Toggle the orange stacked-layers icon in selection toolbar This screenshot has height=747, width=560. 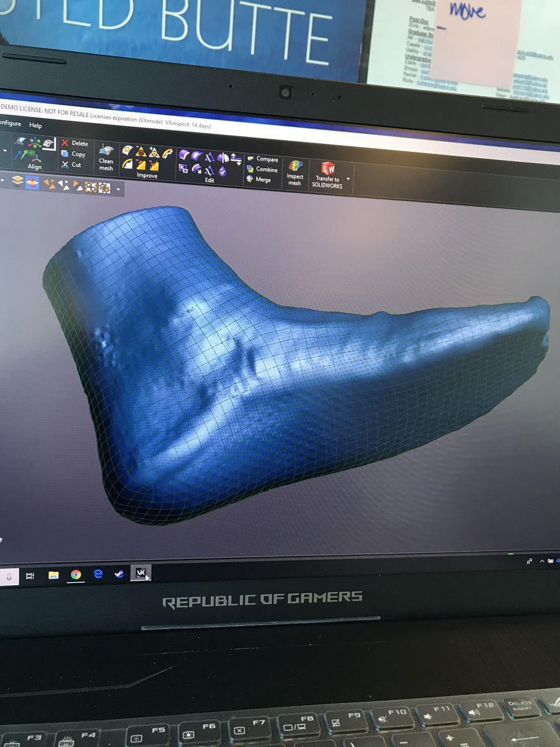18,181
